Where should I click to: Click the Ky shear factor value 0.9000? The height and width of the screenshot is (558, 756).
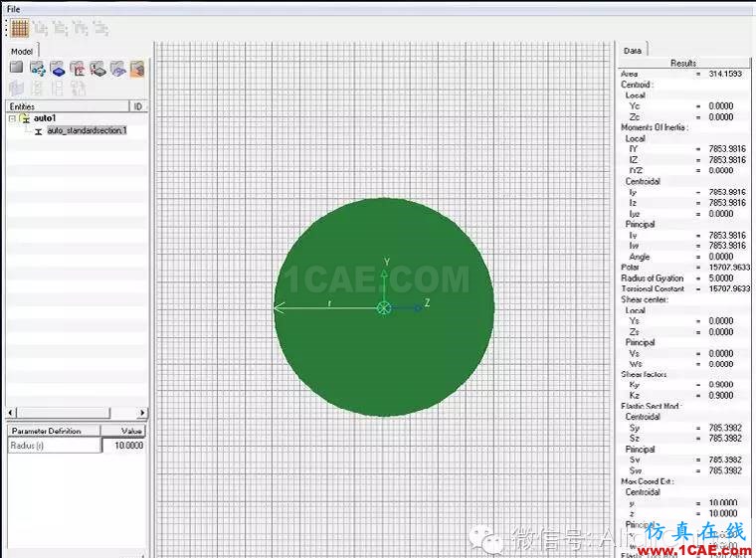(721, 384)
